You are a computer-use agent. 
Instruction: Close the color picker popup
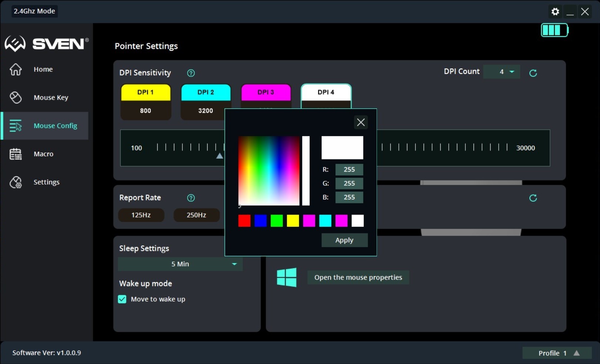pos(361,122)
